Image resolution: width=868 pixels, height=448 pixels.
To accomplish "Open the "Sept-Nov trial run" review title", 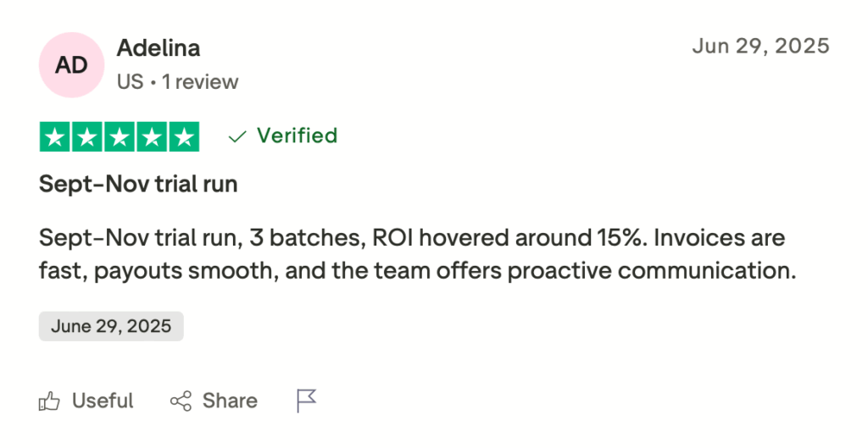I will tap(138, 185).
